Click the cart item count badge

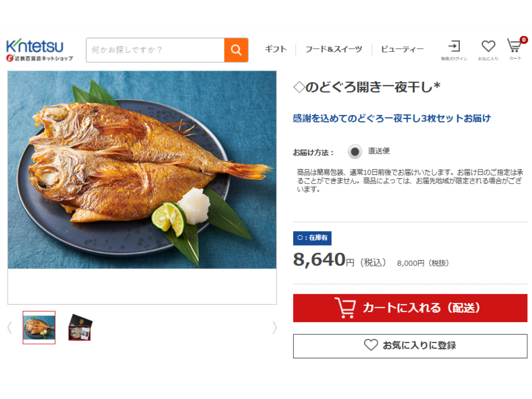click(524, 40)
